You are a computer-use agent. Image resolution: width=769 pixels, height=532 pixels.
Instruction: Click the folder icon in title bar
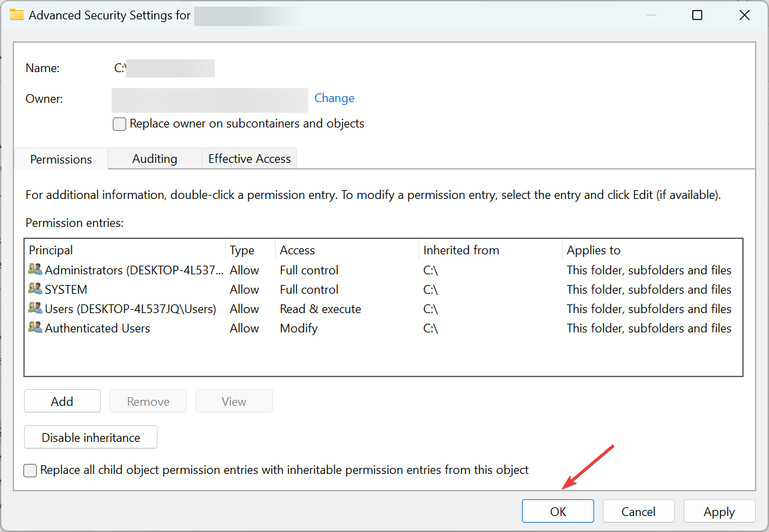[x=17, y=15]
